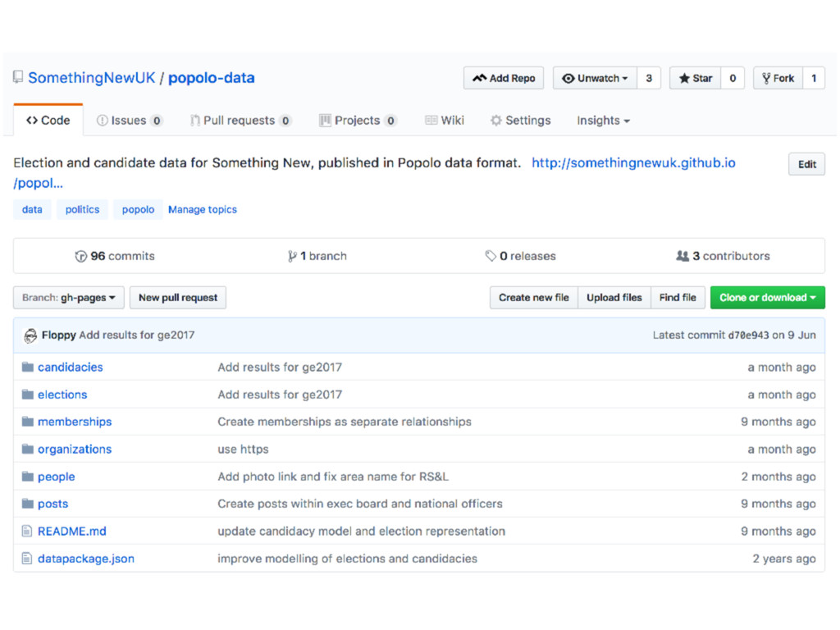Click the memberships folder icon
This screenshot has height=630, width=840.
pyautogui.click(x=28, y=422)
